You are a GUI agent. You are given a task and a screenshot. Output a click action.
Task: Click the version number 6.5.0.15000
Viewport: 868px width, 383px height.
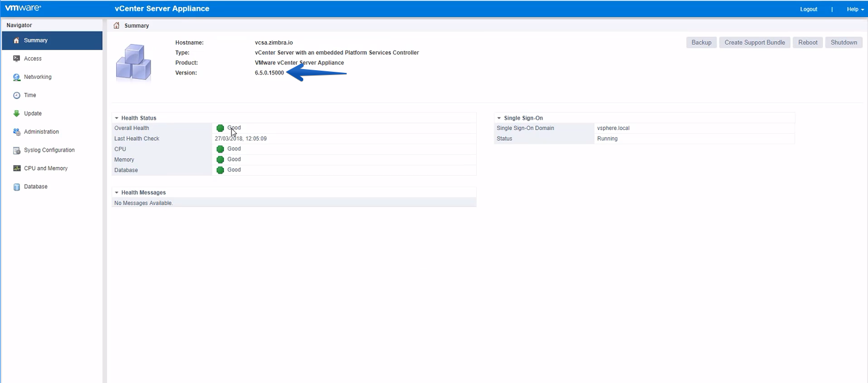click(270, 73)
